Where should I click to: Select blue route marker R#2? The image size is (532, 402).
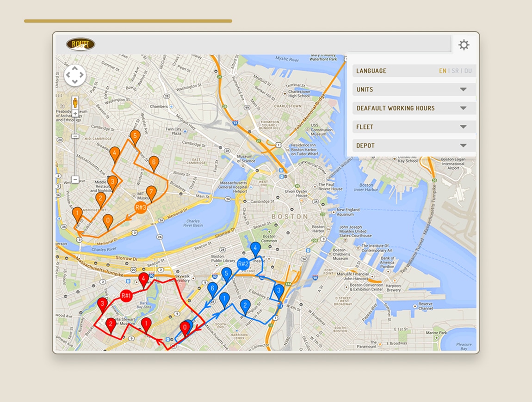pyautogui.click(x=243, y=264)
